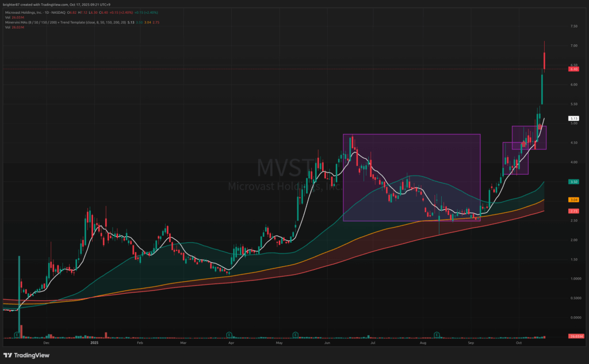589x364 pixels.
Task: Select the Microvast Holdings symbol legend title
Action: 33,12
